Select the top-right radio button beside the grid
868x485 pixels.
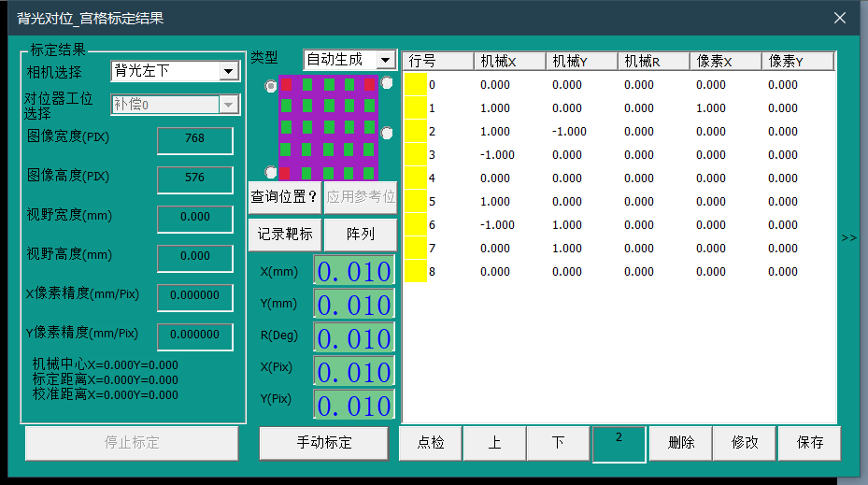[x=387, y=83]
